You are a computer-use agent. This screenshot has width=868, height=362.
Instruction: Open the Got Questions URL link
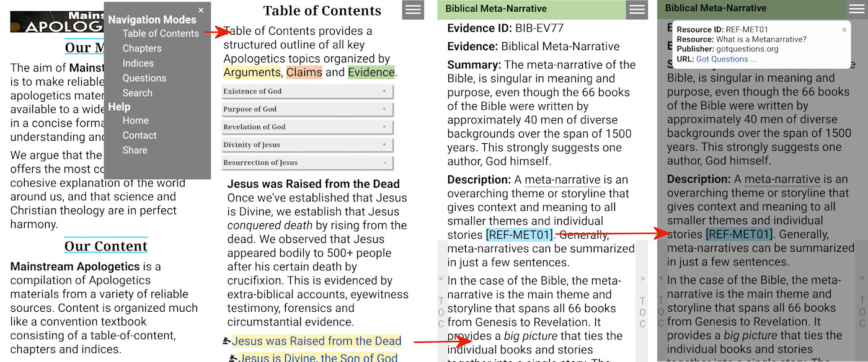click(x=726, y=60)
